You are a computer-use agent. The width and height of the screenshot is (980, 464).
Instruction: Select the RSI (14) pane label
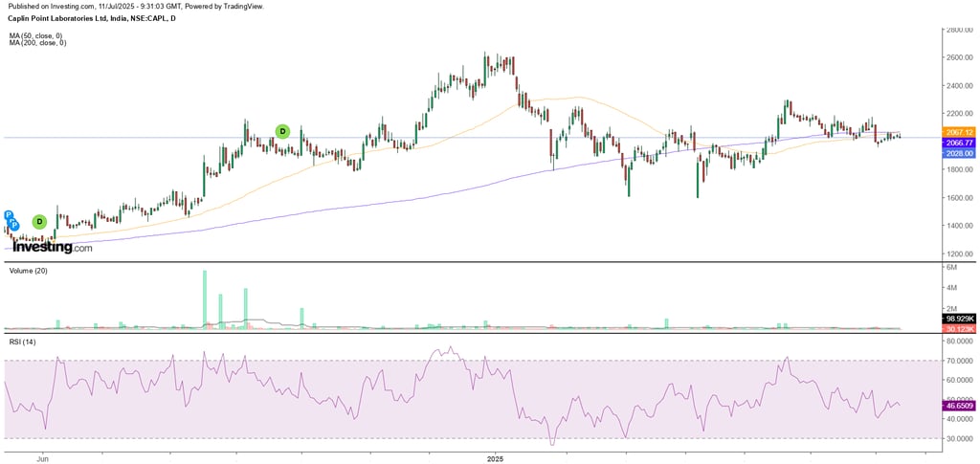(x=21, y=342)
